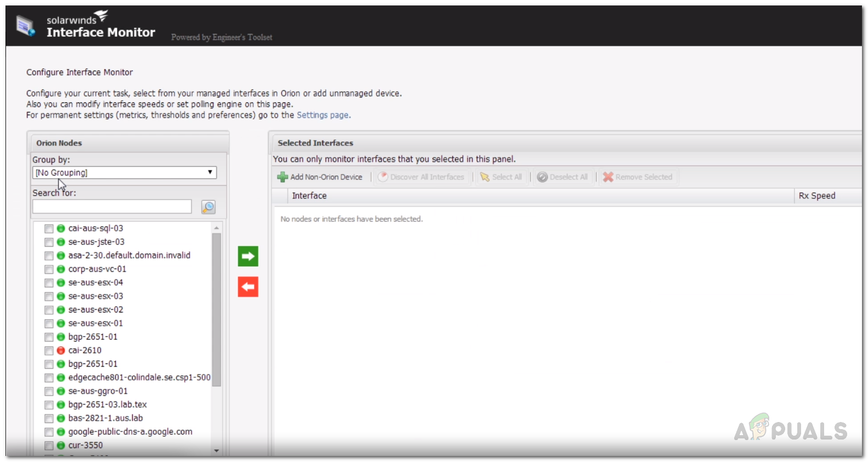
Task: Click the se-aus-esx-04 node name
Action: pyautogui.click(x=96, y=283)
